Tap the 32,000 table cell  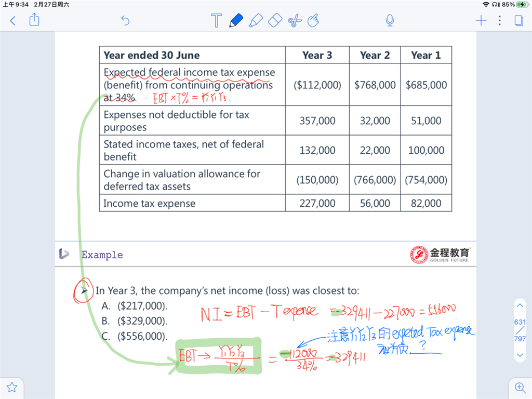point(375,121)
